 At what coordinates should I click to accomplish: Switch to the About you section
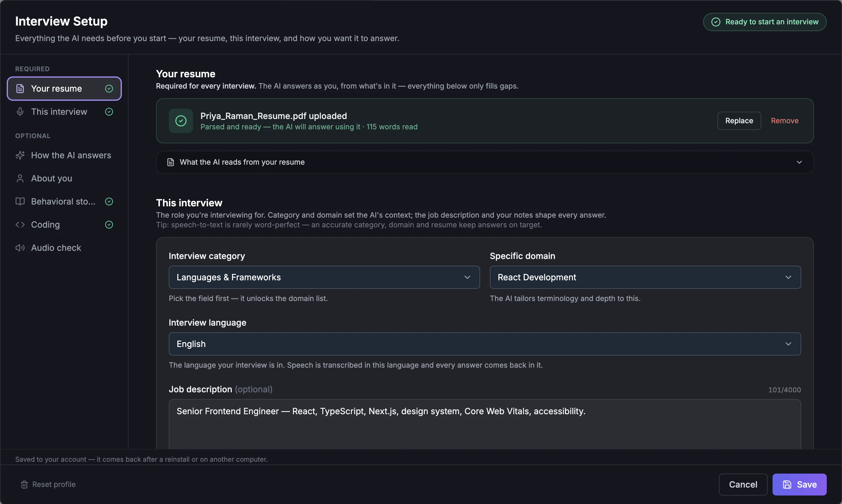(x=64, y=178)
